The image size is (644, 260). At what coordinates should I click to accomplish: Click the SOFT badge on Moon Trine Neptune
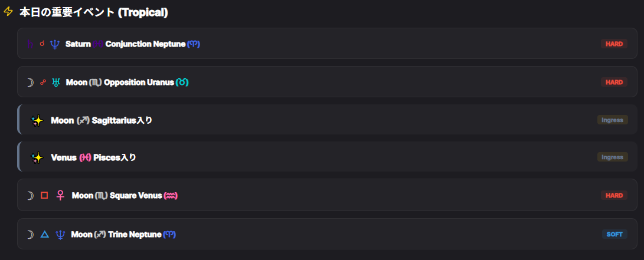614,235
